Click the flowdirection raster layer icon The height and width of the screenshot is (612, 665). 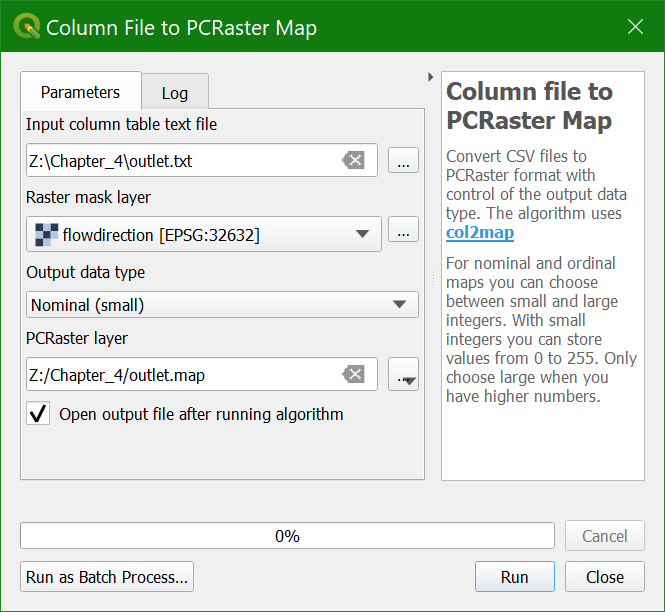click(x=46, y=235)
